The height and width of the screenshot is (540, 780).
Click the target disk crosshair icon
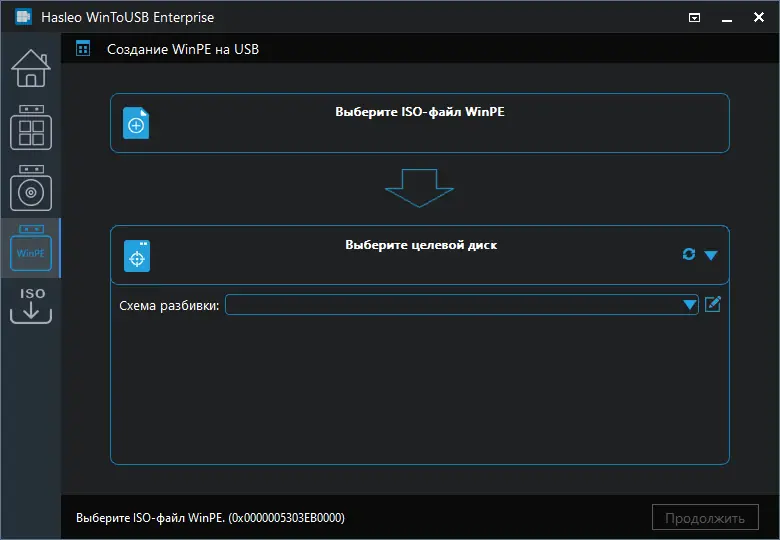pyautogui.click(x=136, y=256)
